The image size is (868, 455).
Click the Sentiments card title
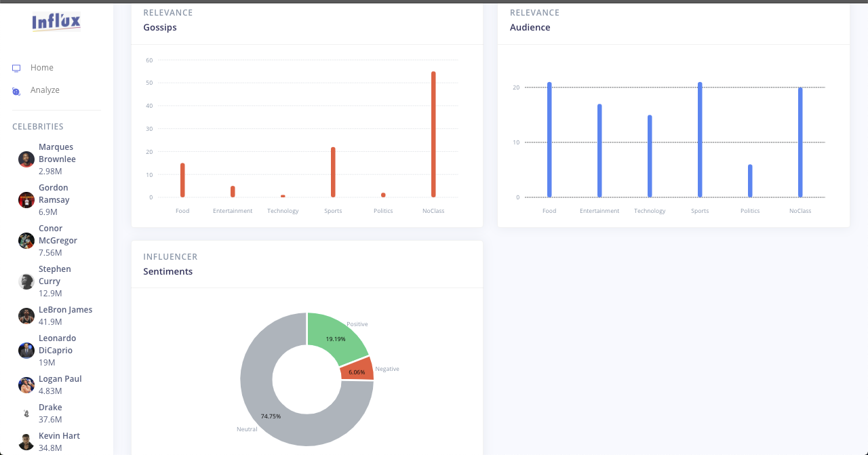pyautogui.click(x=168, y=272)
